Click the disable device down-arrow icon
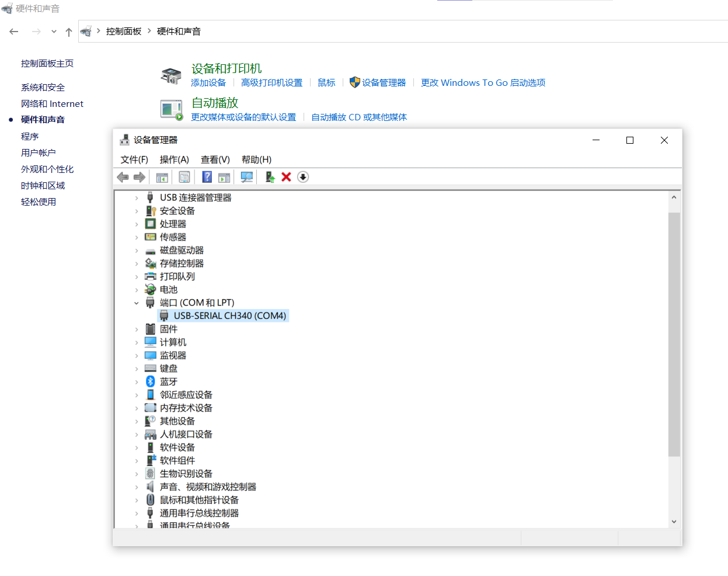This screenshot has height=576, width=728. [303, 177]
